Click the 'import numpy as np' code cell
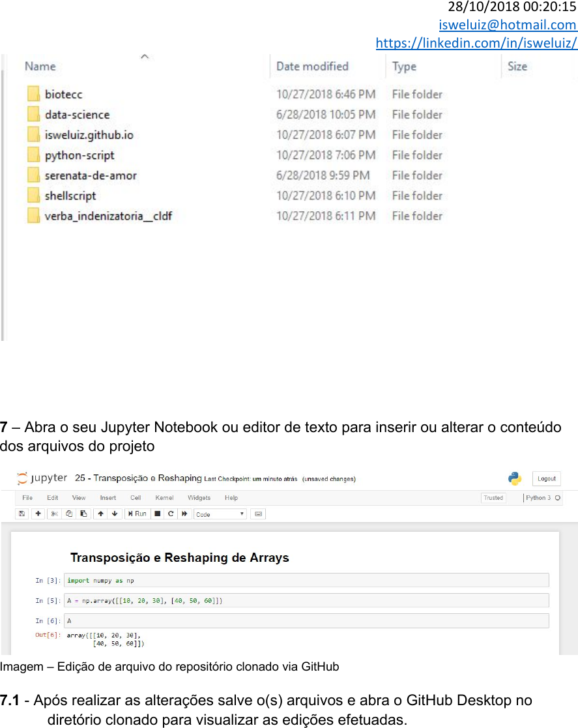 point(306,580)
